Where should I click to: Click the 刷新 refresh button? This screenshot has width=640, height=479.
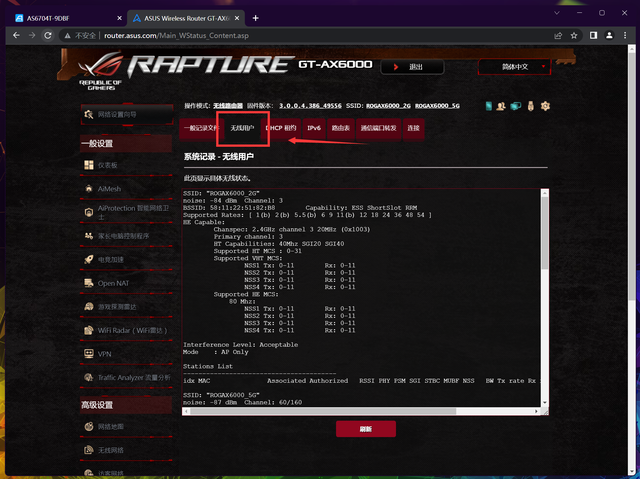pyautogui.click(x=366, y=429)
